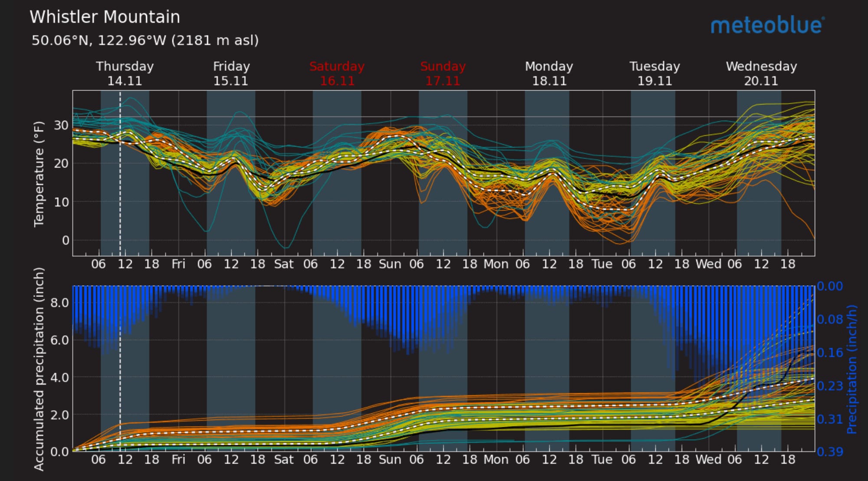Click the meteoblue logo
Image resolution: width=868 pixels, height=481 pixels.
pyautogui.click(x=767, y=25)
